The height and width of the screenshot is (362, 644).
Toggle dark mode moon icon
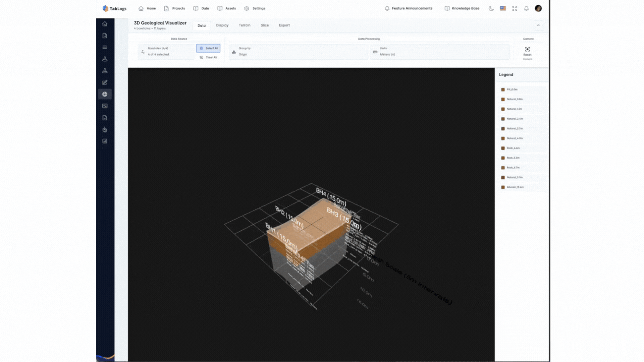tap(491, 8)
